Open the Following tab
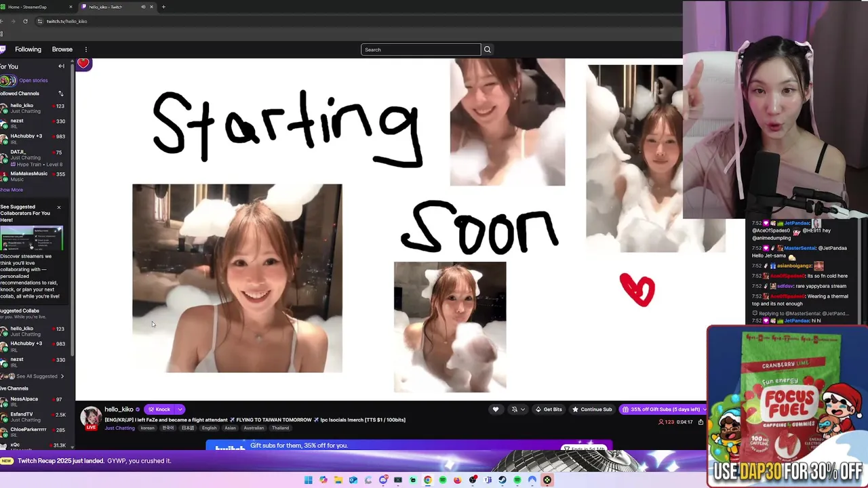The width and height of the screenshot is (868, 488). (28, 49)
